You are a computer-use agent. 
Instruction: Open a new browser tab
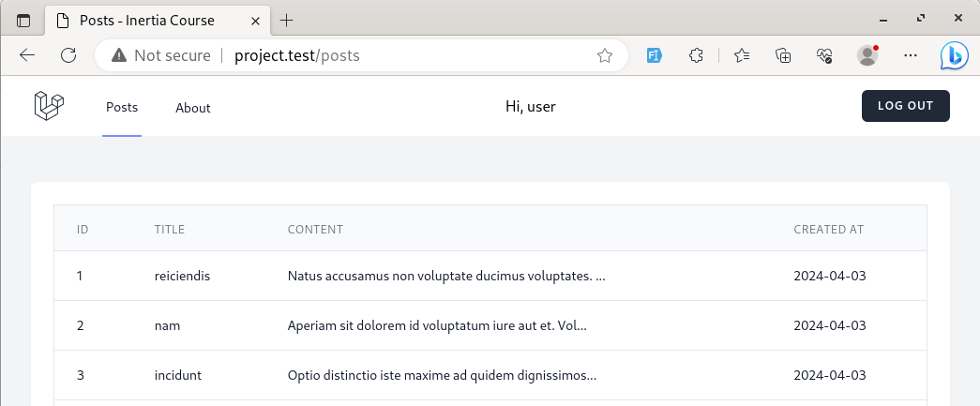pyautogui.click(x=286, y=21)
